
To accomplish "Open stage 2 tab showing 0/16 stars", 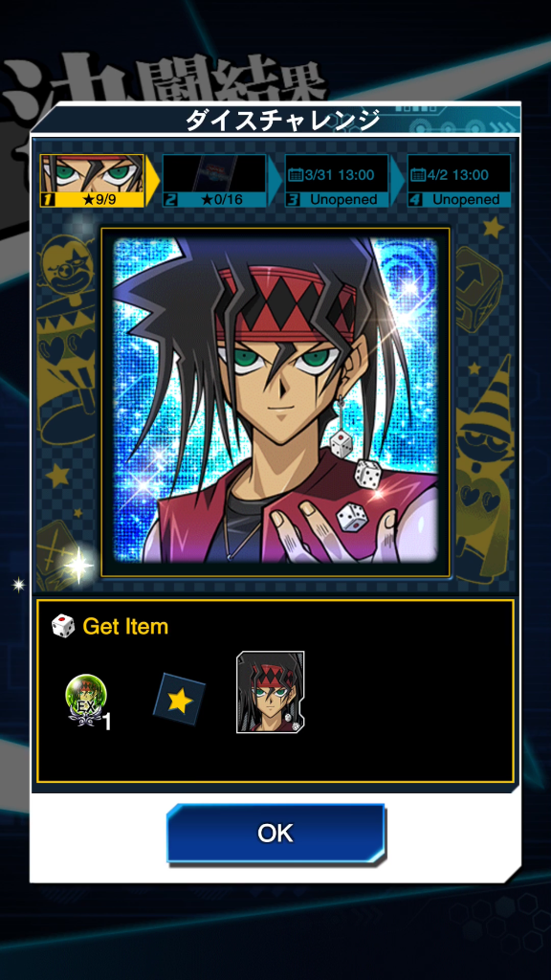I will tap(214, 181).
